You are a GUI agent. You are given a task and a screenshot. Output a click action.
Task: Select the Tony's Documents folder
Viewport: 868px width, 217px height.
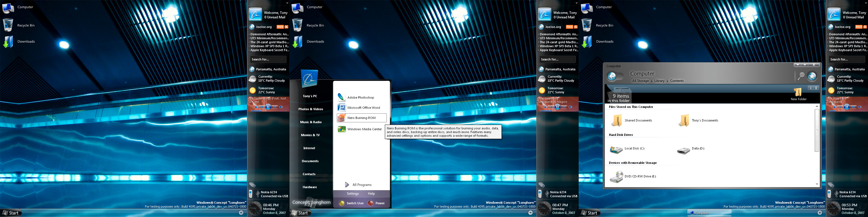click(698, 120)
